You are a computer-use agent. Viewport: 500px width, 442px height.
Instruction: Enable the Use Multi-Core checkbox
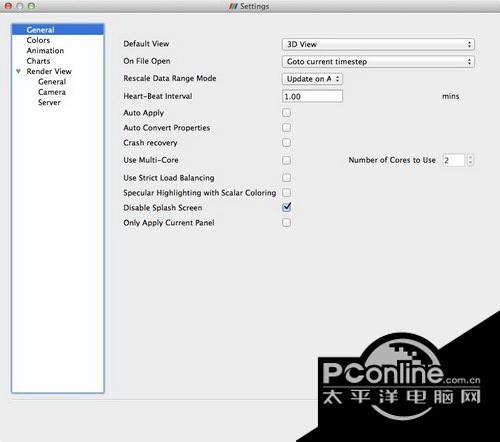coord(286,160)
